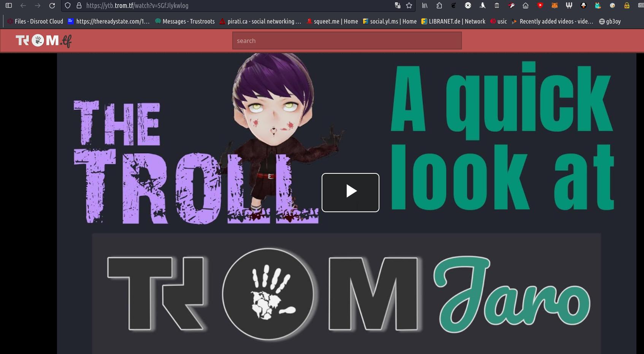Viewport: 644px width, 354px height.
Task: Click the MetaMask fox extension icon
Action: [555, 6]
